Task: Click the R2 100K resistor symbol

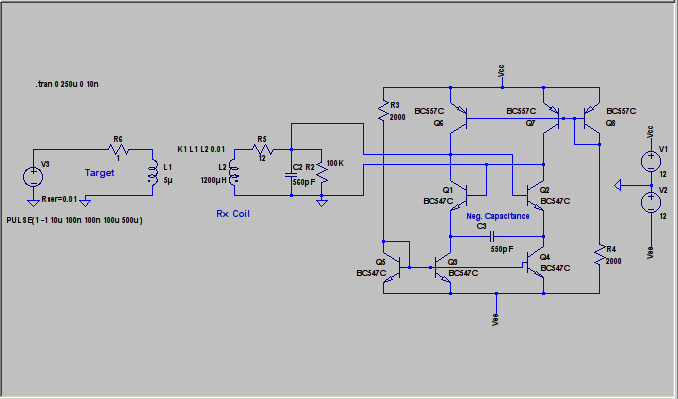Action: point(322,173)
